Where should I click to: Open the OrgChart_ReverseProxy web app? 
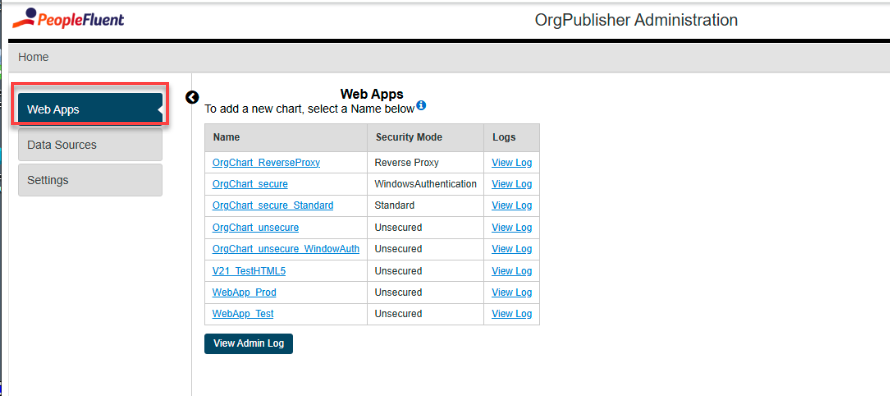(x=266, y=162)
